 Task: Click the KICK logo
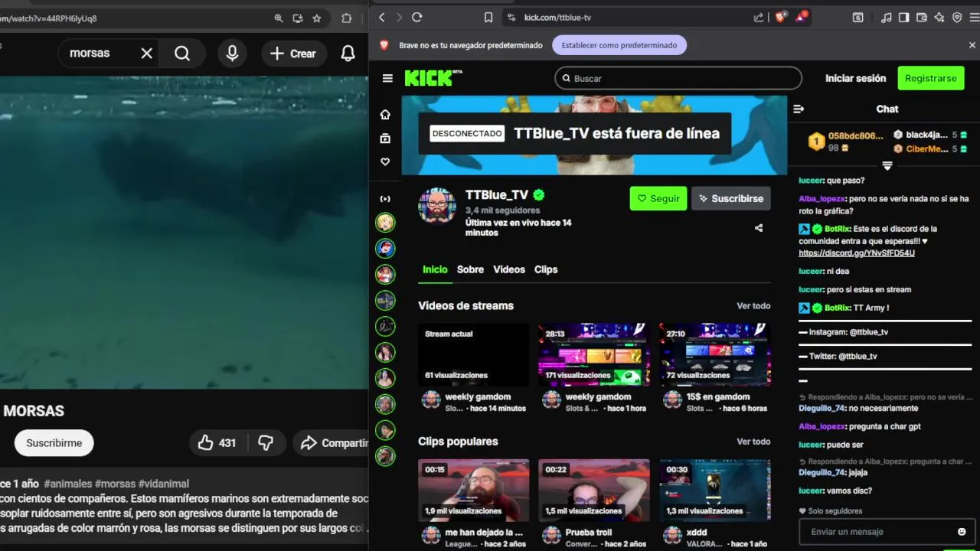(433, 78)
